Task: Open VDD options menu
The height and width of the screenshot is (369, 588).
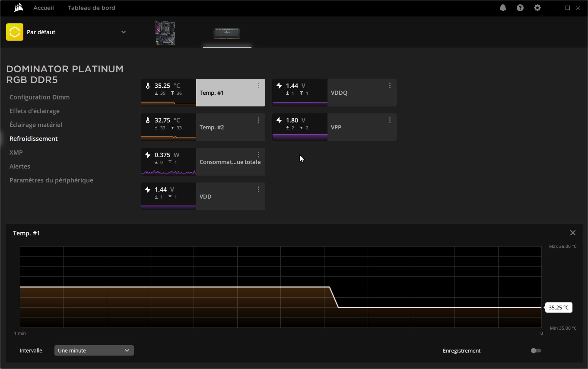Action: pyautogui.click(x=258, y=189)
